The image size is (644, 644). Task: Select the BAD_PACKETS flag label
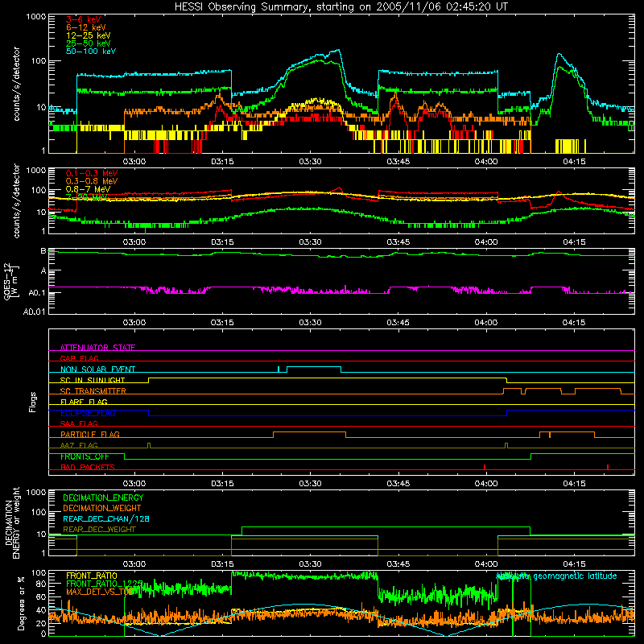pos(88,467)
